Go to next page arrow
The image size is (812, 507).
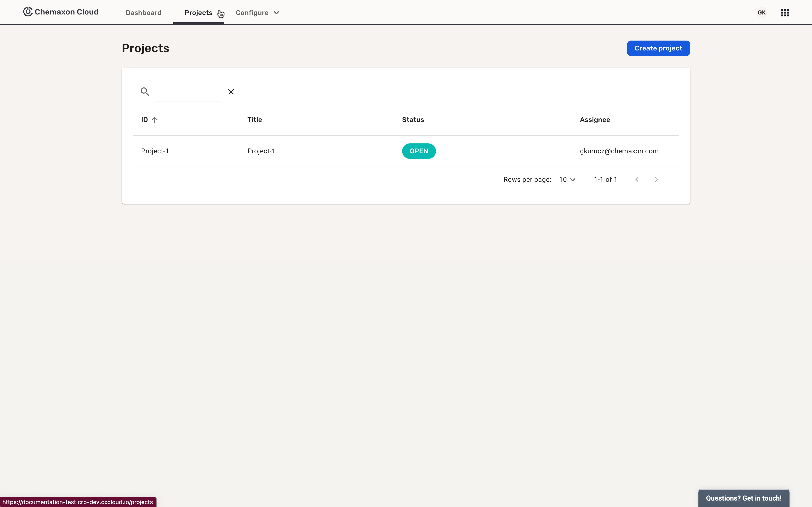pos(656,180)
